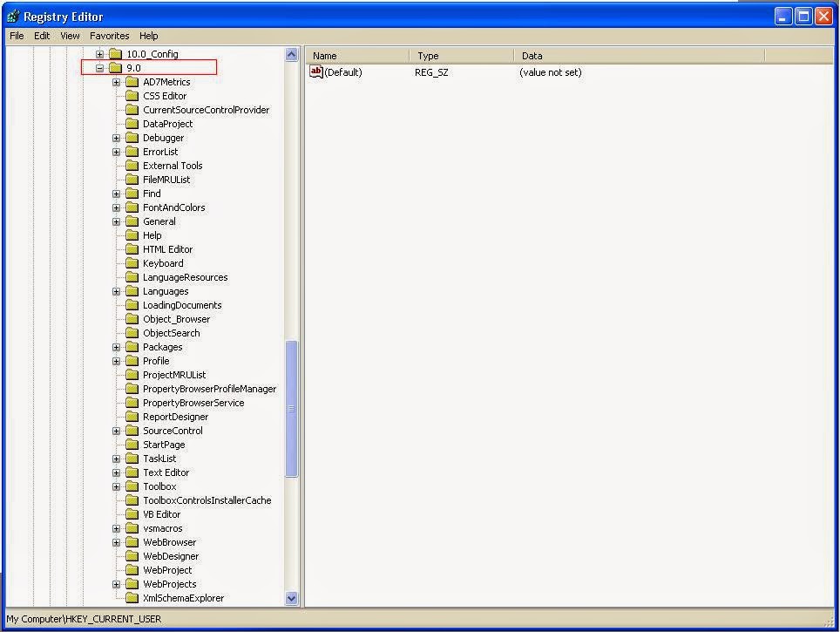Expand the ErrorList key

[116, 152]
